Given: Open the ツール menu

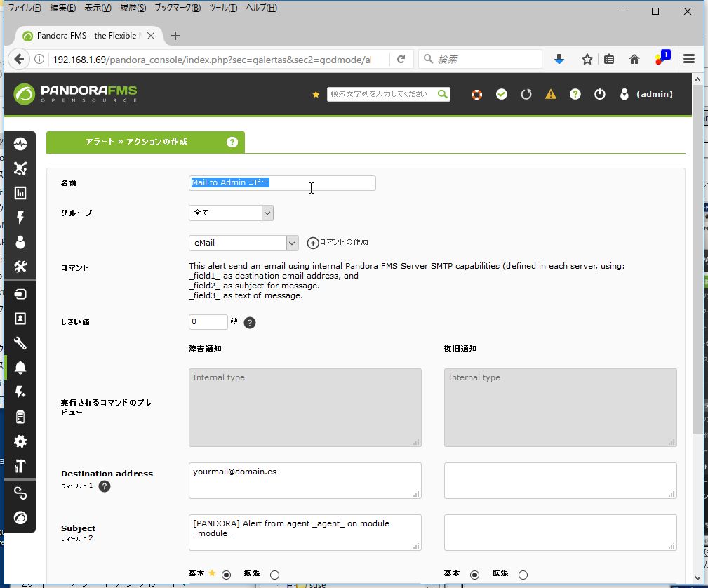Looking at the screenshot, I should 223,8.
